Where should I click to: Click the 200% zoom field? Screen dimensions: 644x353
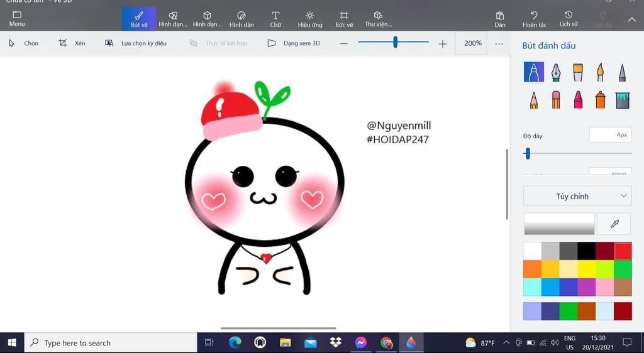pyautogui.click(x=471, y=43)
